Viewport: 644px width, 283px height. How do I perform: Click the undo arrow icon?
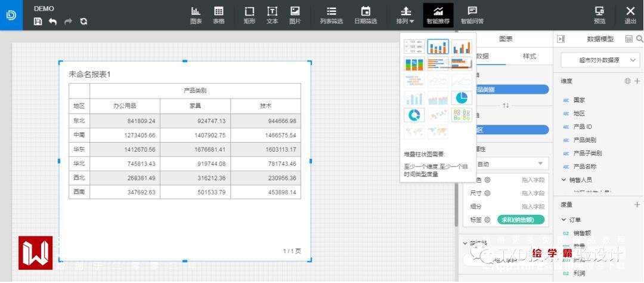[52, 21]
